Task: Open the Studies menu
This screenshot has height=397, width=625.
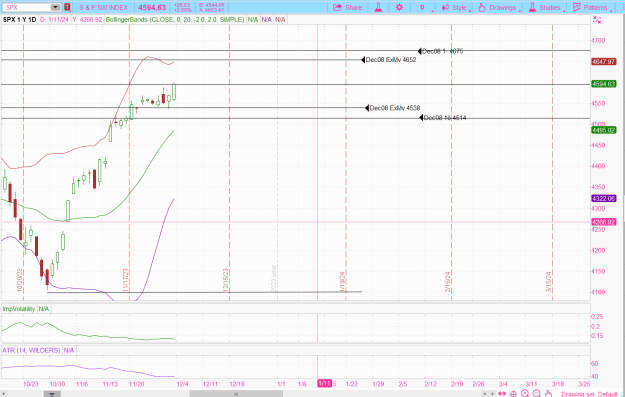Action: pyautogui.click(x=546, y=8)
